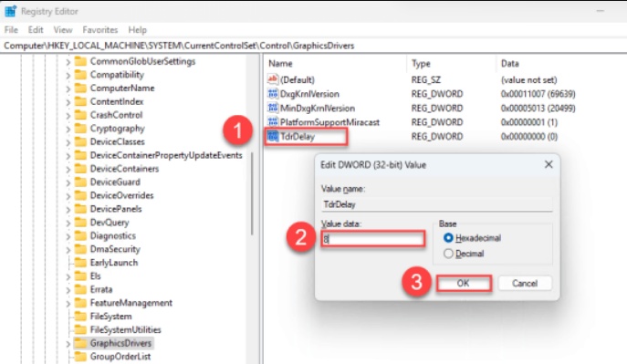Screen dimensions: 627x364
Task: Click the (Default) string value icon
Action: point(273,79)
